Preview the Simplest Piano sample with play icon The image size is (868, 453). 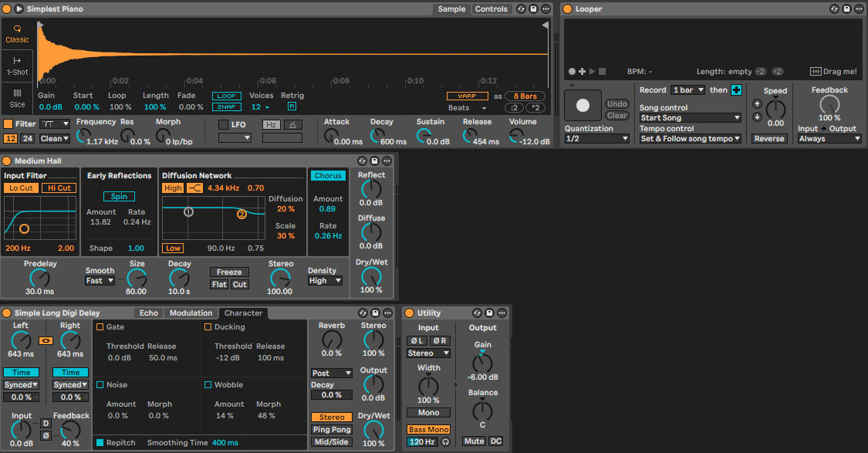pos(19,8)
